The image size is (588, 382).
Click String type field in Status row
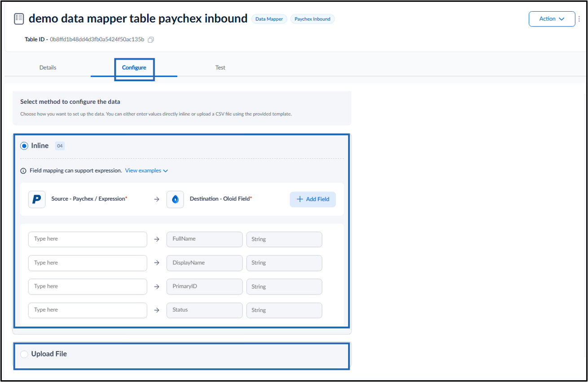[284, 310]
